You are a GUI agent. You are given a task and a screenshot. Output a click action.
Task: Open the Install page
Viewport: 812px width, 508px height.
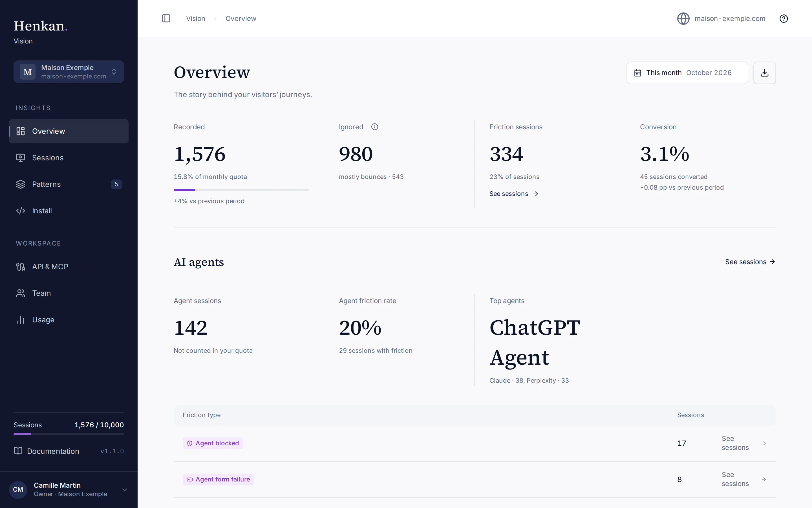[69, 211]
